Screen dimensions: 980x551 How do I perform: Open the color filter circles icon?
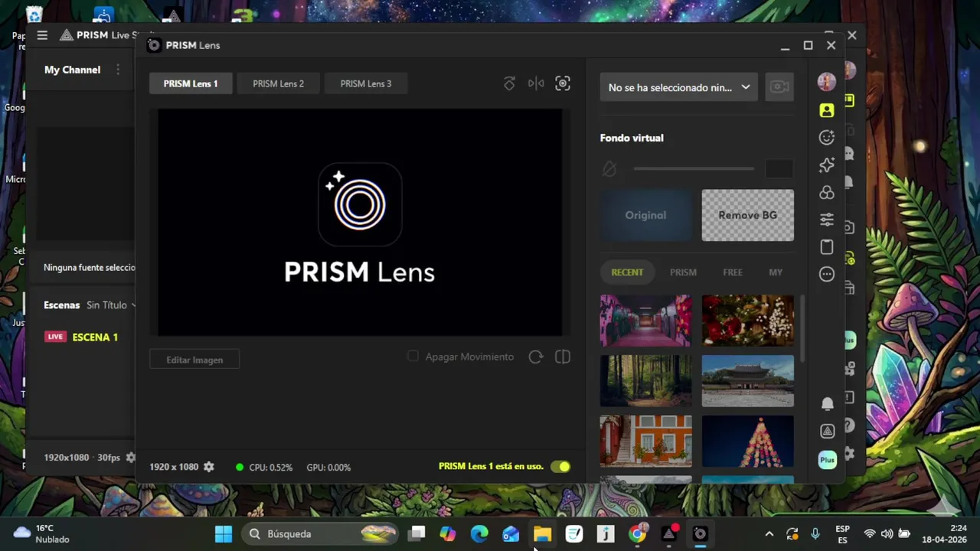click(x=826, y=193)
